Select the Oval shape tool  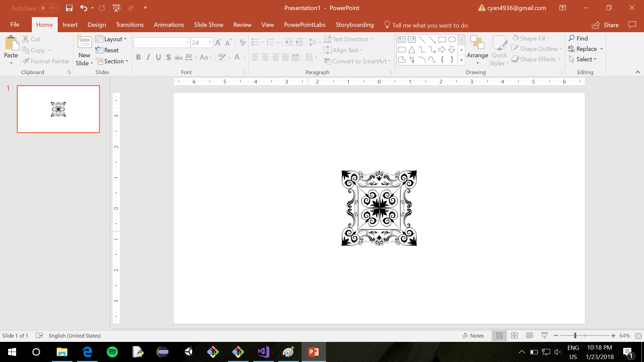[x=452, y=39]
